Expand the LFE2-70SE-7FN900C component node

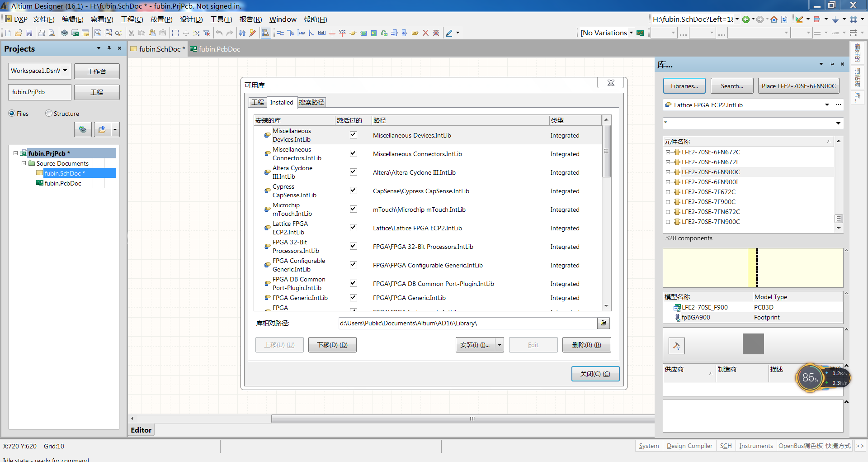[x=668, y=222]
